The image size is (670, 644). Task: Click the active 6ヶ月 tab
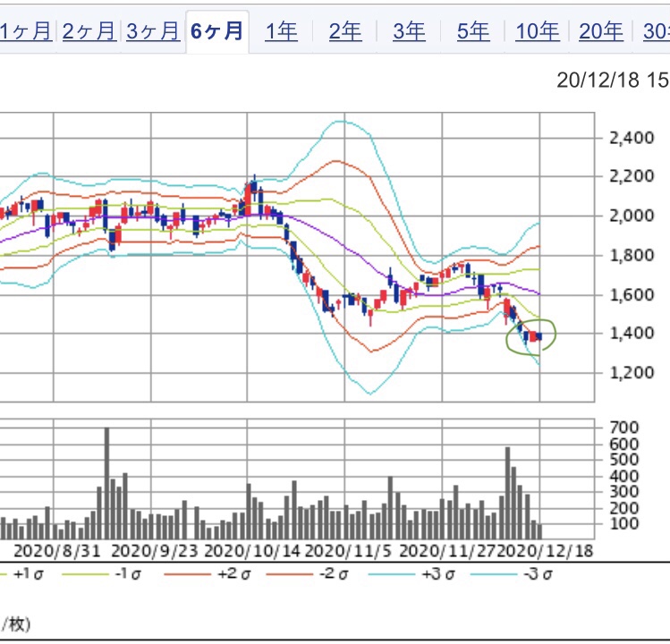pos(217,31)
